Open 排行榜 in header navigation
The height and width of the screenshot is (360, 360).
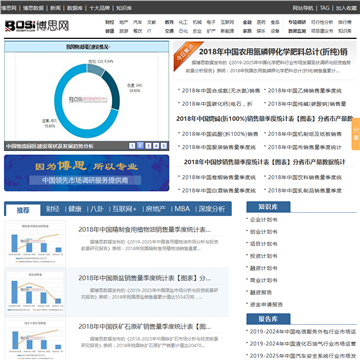[x=345, y=22]
